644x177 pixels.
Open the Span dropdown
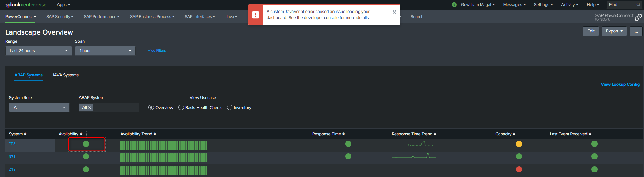pyautogui.click(x=105, y=51)
